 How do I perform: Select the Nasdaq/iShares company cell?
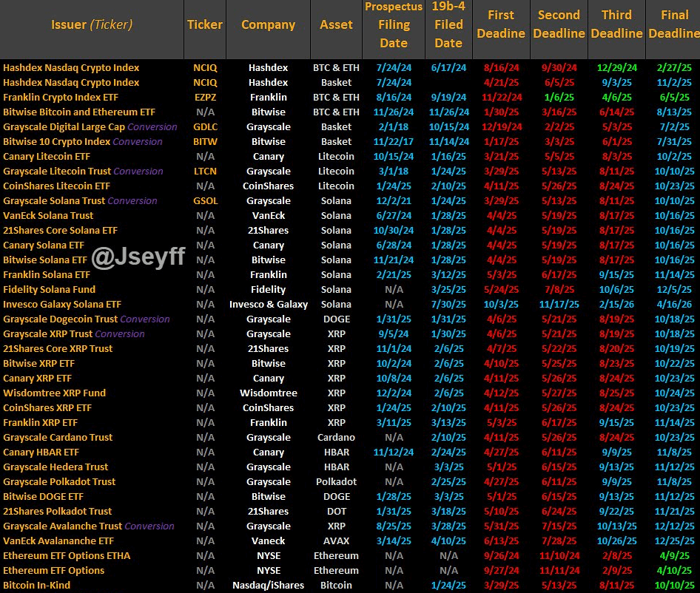point(269,586)
